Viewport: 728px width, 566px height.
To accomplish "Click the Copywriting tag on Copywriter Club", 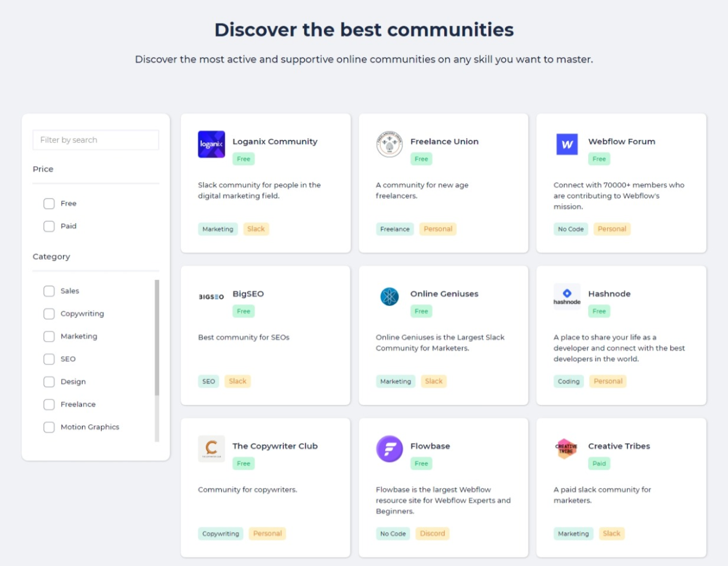I will (221, 533).
